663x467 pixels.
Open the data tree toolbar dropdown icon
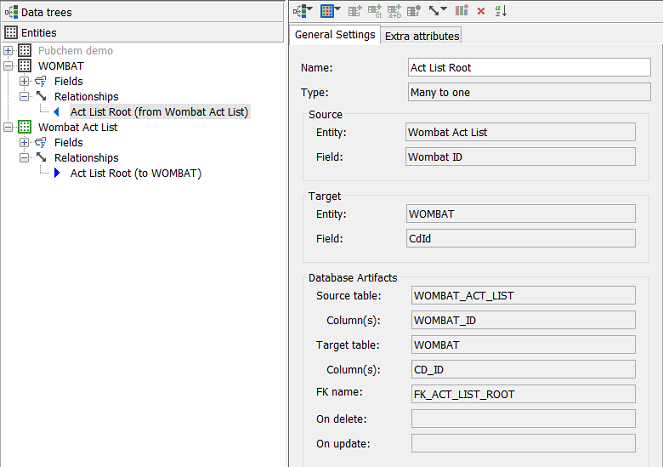[303, 11]
